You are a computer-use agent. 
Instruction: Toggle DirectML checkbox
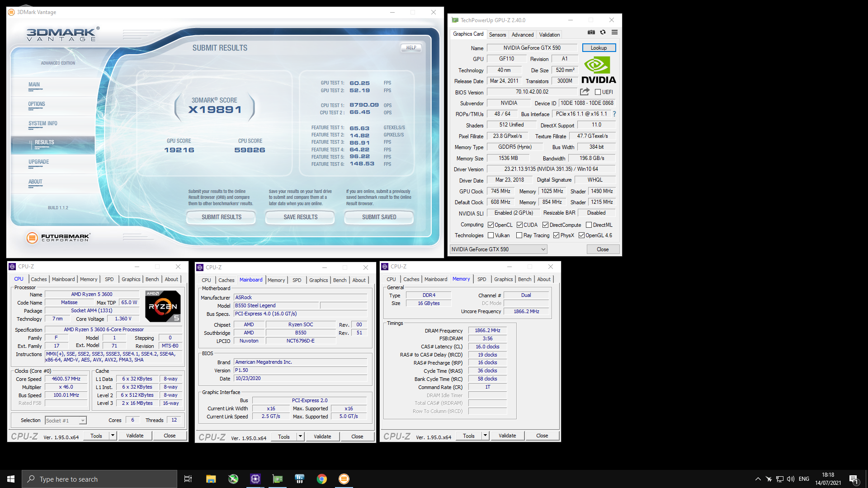click(589, 225)
